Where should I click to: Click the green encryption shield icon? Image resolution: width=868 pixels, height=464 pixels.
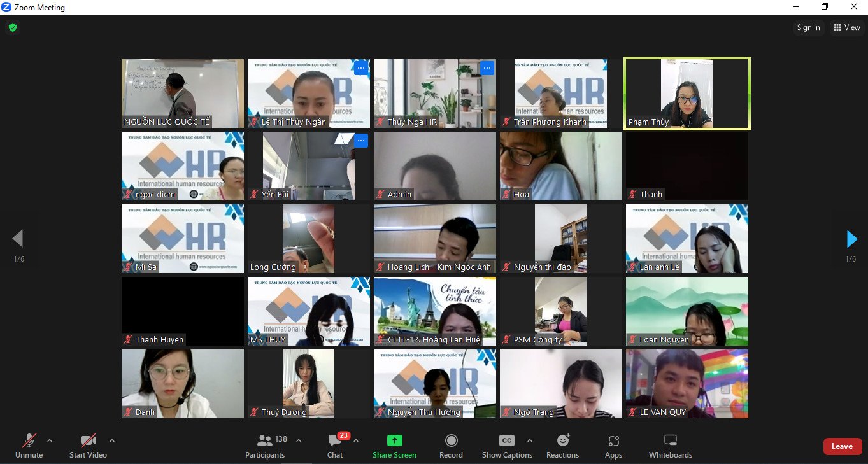tap(12, 27)
